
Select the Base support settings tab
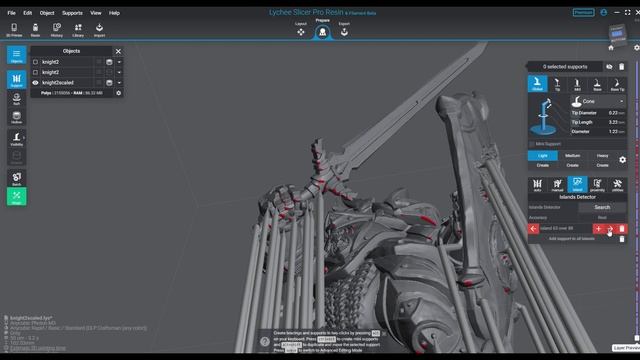[x=597, y=84]
